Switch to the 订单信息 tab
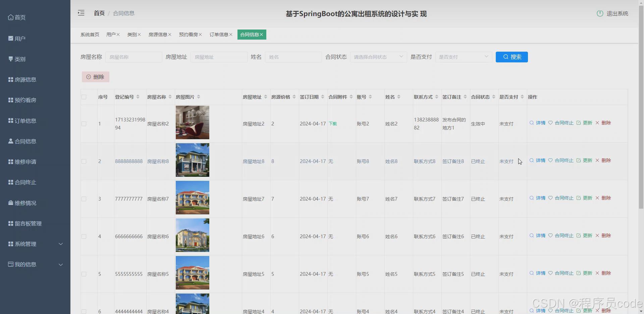644x314 pixels. pos(218,34)
